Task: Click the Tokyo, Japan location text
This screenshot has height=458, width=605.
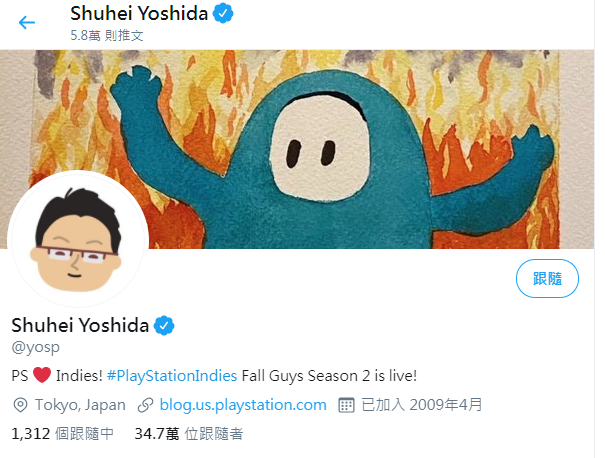Action: tap(80, 405)
